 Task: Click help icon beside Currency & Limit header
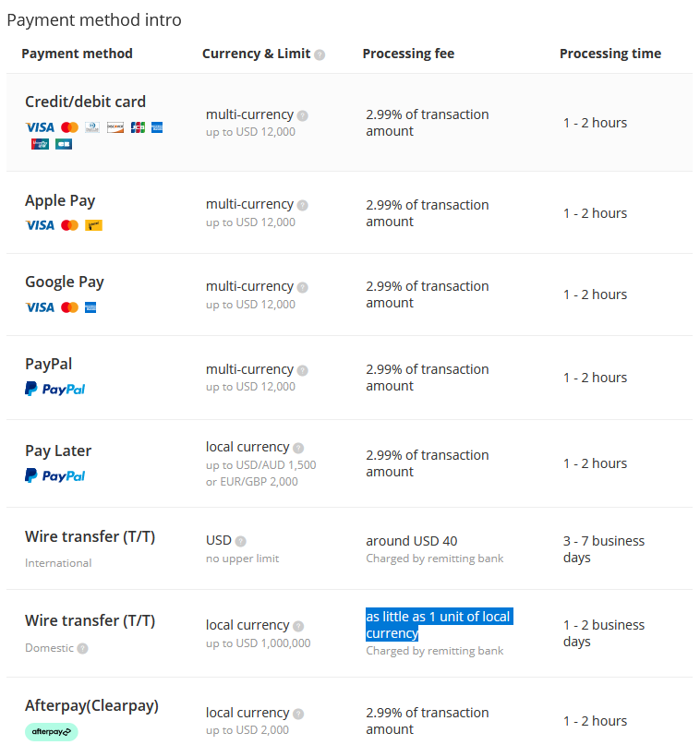[320, 54]
